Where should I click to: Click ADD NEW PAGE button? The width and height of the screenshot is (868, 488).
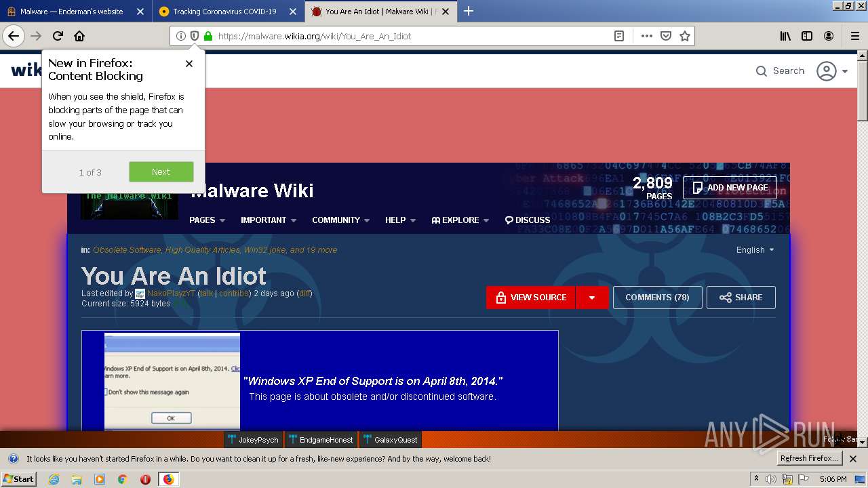click(730, 188)
